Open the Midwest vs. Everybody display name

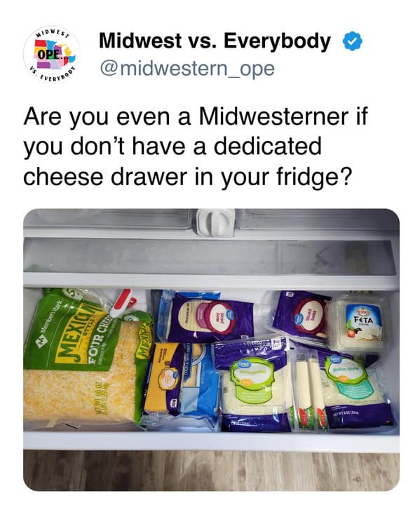click(215, 41)
